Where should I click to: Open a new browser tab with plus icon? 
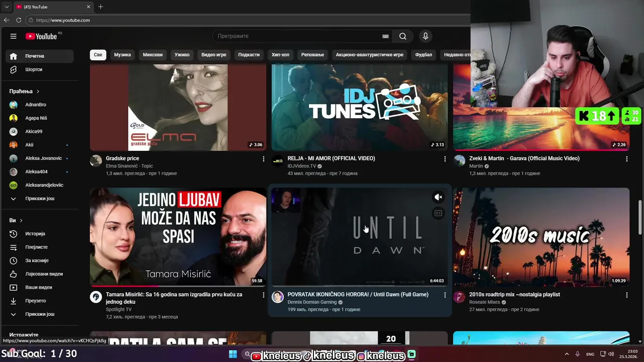coord(101,7)
